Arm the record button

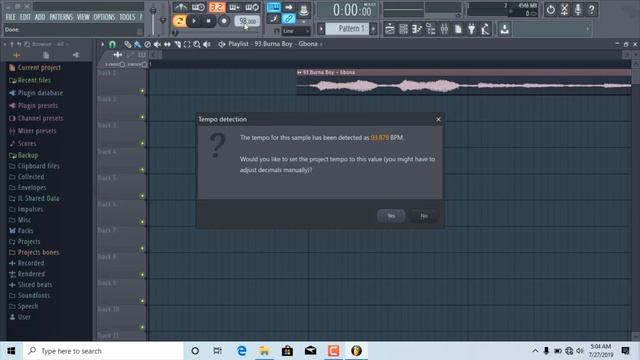pos(224,21)
